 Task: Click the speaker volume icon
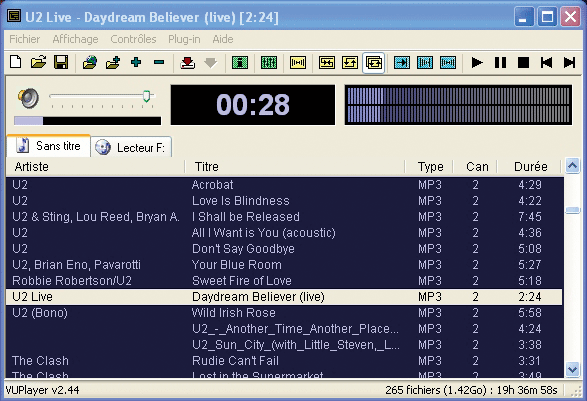pyautogui.click(x=28, y=98)
